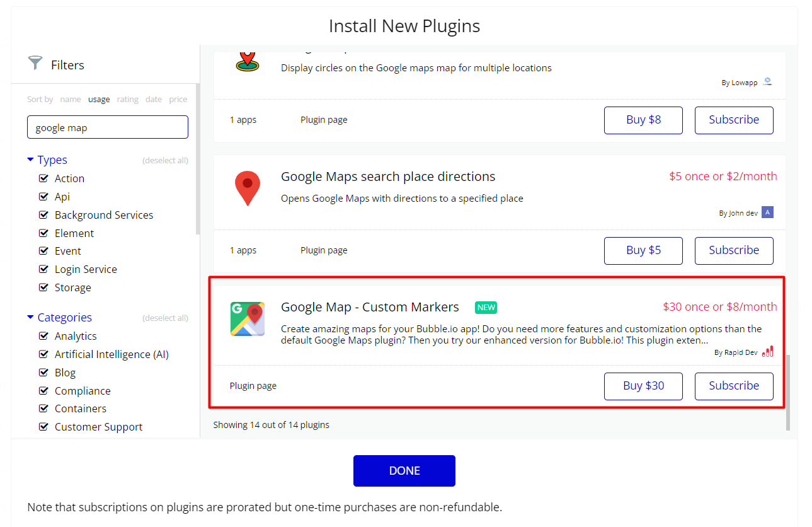The width and height of the screenshot is (812, 527).
Task: Click the Google Map Custom Markers plugin icon
Action: pyautogui.click(x=247, y=319)
